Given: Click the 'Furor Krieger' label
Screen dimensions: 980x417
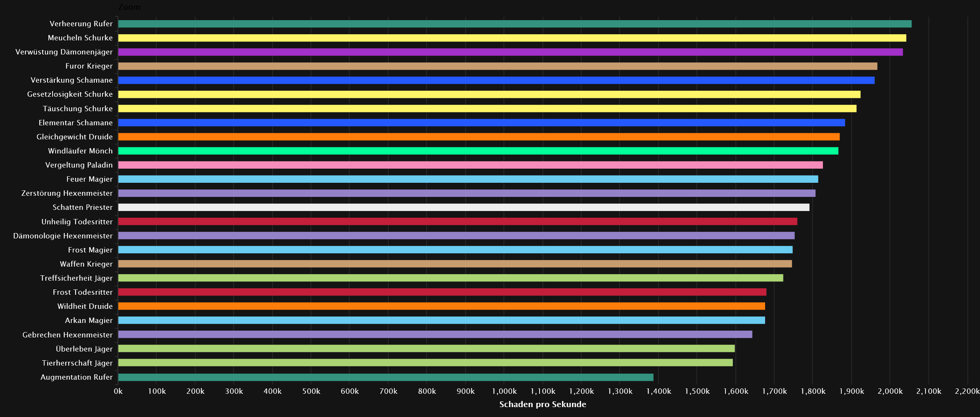Looking at the screenshot, I should click(x=89, y=66).
